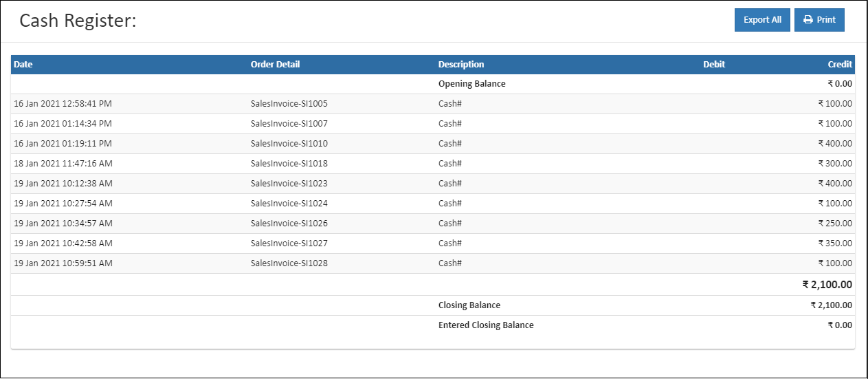868x379 pixels.
Task: Select order SalesInvoice-SI1007
Action: point(289,124)
